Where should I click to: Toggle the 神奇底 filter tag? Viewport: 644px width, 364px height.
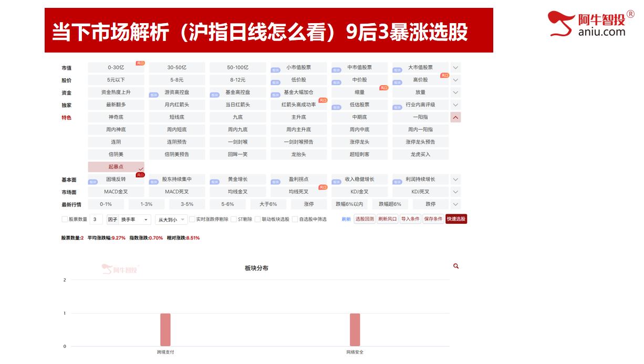point(116,117)
